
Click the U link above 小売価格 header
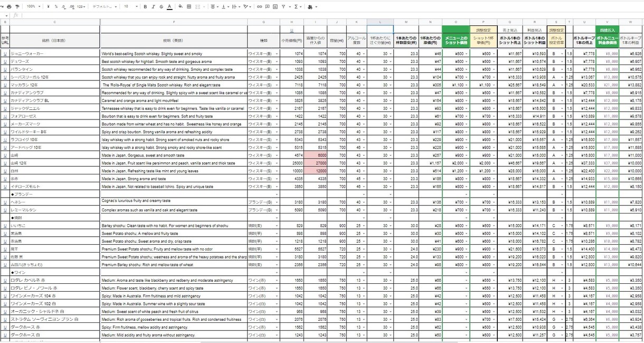pos(292,30)
